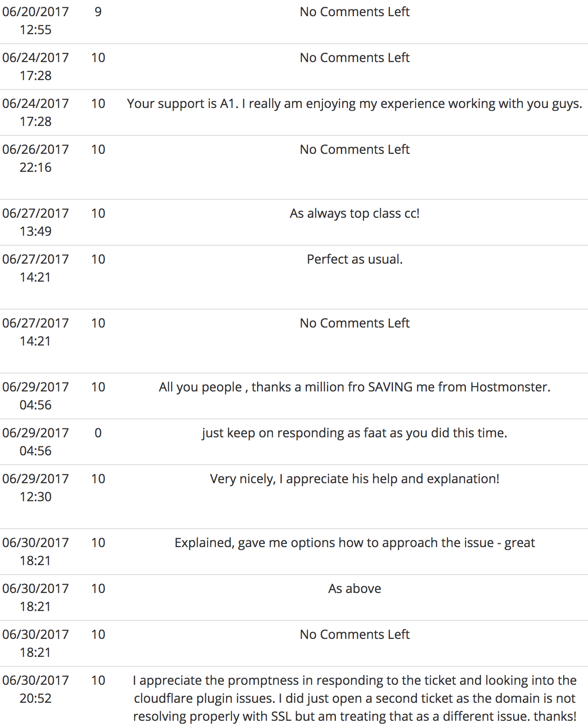Click the 06/29/2017 12:30 date cell
This screenshot has width=588, height=728.
36,488
